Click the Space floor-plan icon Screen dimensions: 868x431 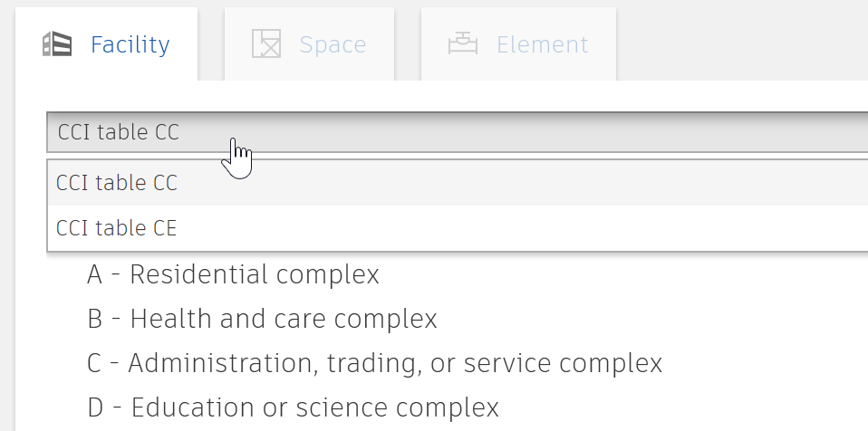266,43
